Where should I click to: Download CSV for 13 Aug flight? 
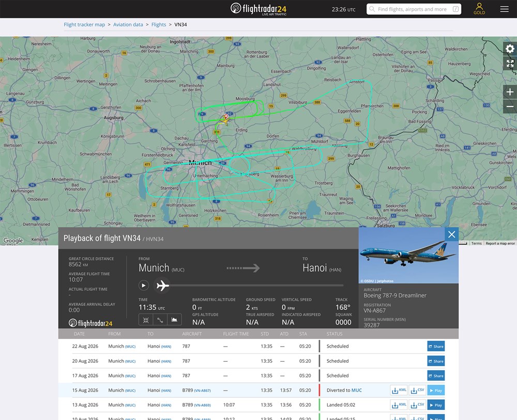pos(417,405)
